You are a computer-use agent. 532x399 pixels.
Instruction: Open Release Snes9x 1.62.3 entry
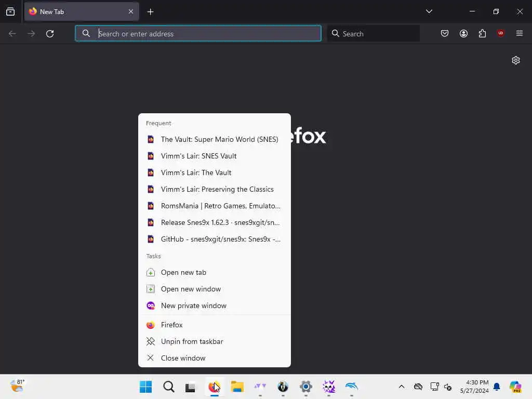215,222
